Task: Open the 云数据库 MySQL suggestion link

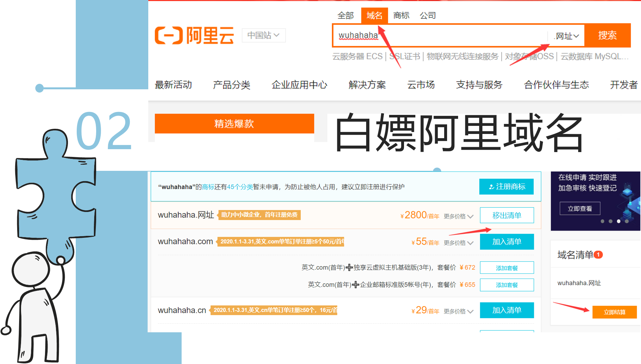Action: tap(594, 57)
